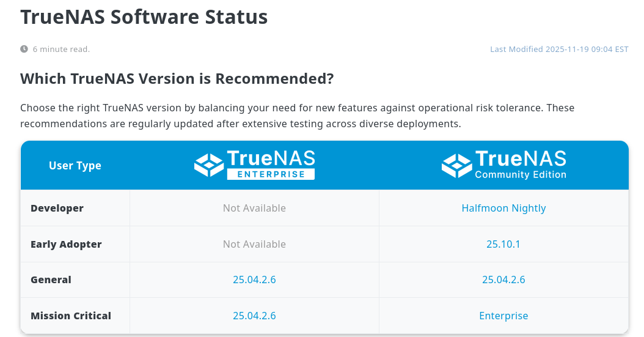
Task: Open the 25.10.1 Early Adopter link
Action: (503, 244)
